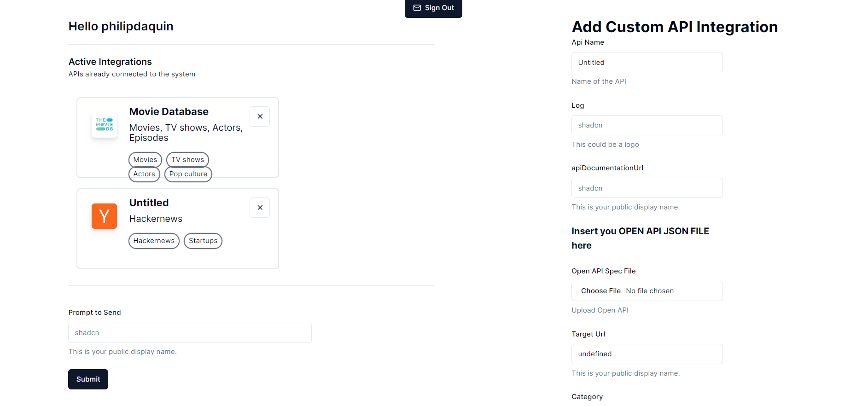This screenshot has width=868, height=406.
Task: Click the Startups tag badge
Action: 203,241
